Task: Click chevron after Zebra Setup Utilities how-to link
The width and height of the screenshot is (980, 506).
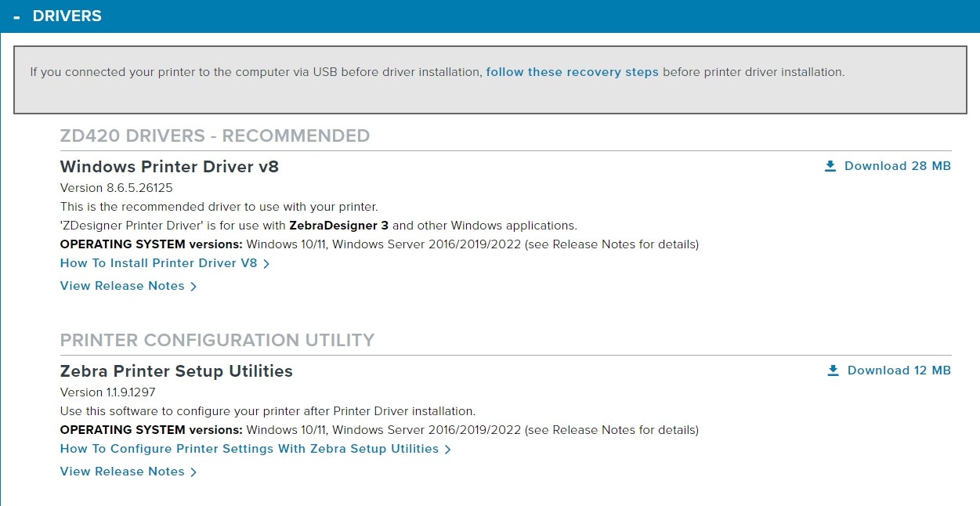Action: (x=447, y=450)
